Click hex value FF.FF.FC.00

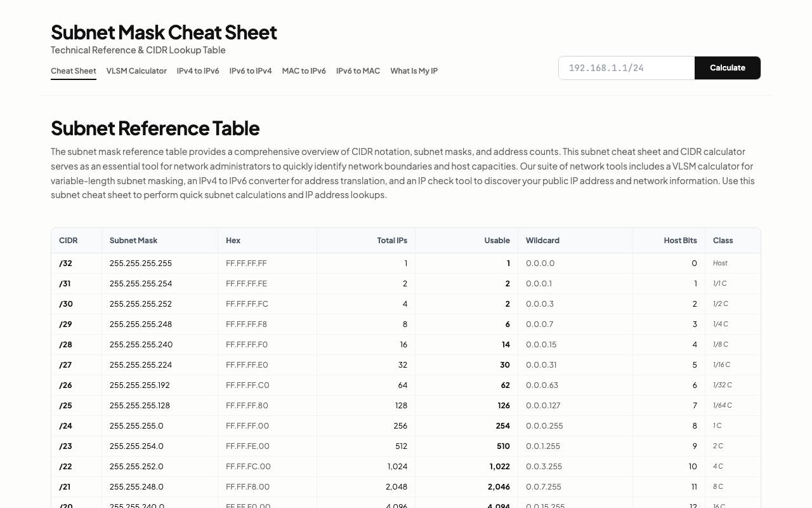[248, 467]
